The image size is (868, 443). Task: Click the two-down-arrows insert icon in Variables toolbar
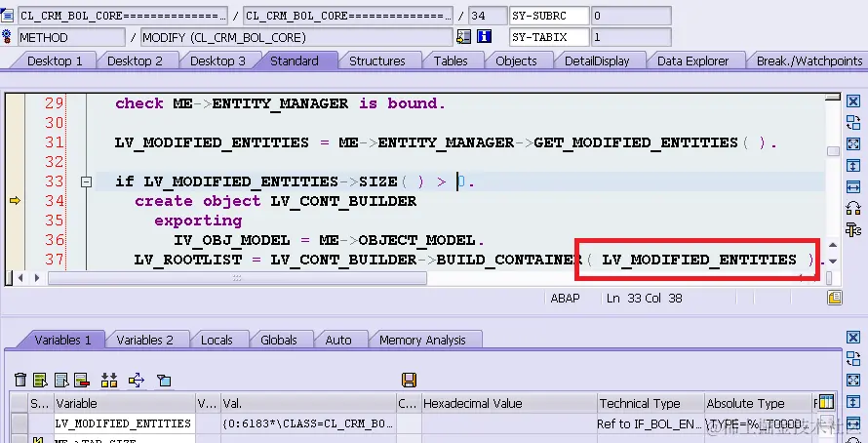tap(109, 380)
